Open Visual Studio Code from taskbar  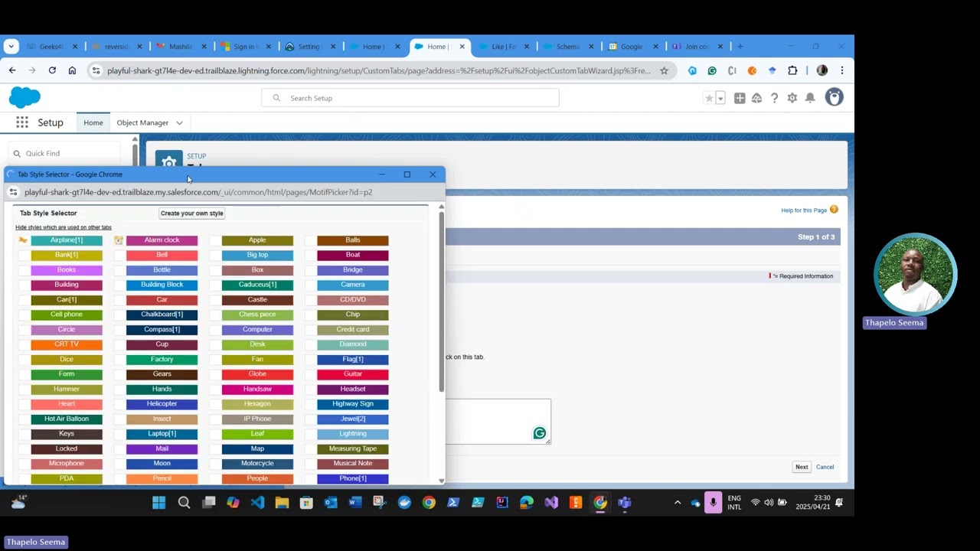(x=257, y=503)
